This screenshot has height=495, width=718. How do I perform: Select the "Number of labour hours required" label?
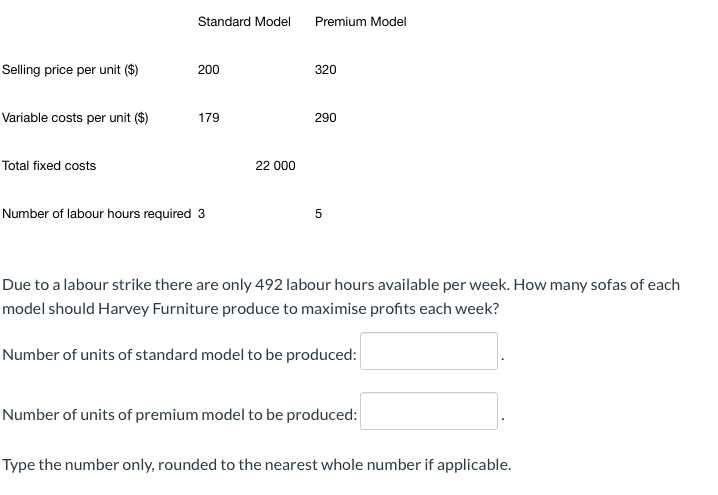pyautogui.click(x=97, y=214)
